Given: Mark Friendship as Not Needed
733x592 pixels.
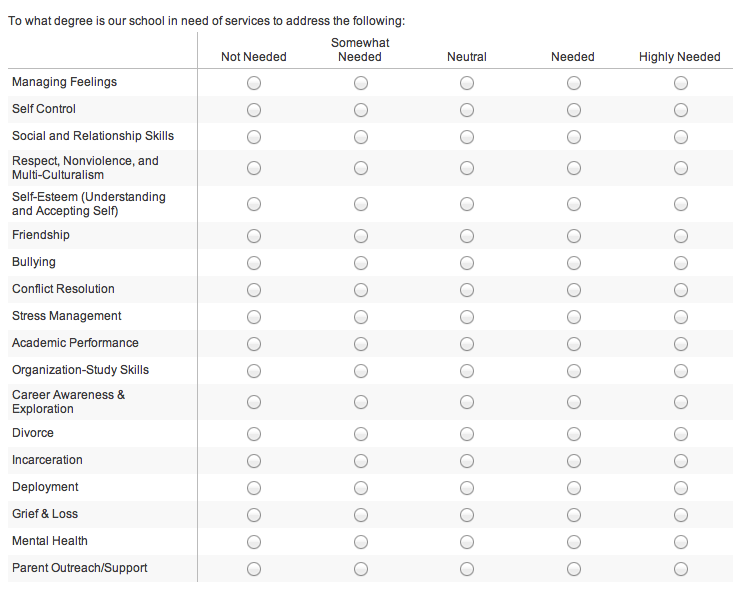Looking at the screenshot, I should tap(254, 236).
